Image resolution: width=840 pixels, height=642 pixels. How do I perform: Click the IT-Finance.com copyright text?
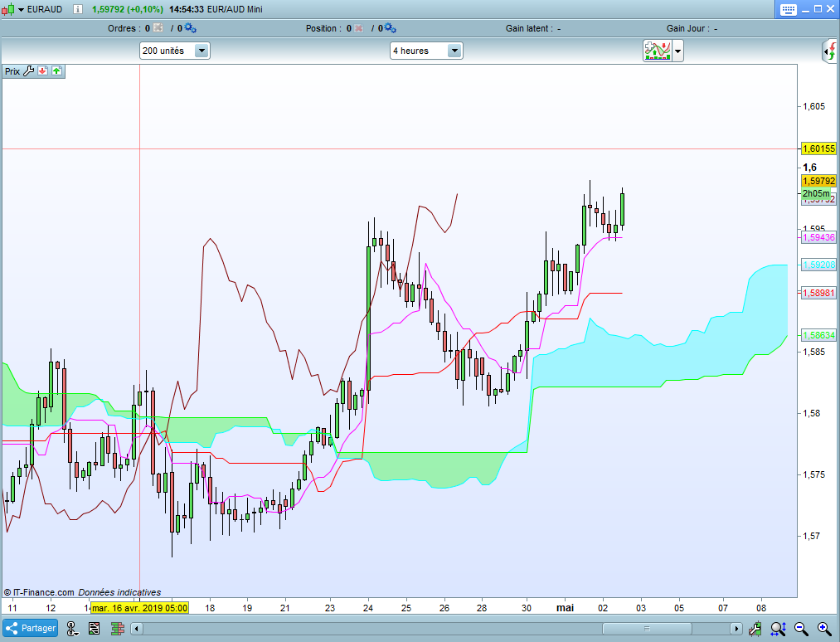click(x=39, y=592)
